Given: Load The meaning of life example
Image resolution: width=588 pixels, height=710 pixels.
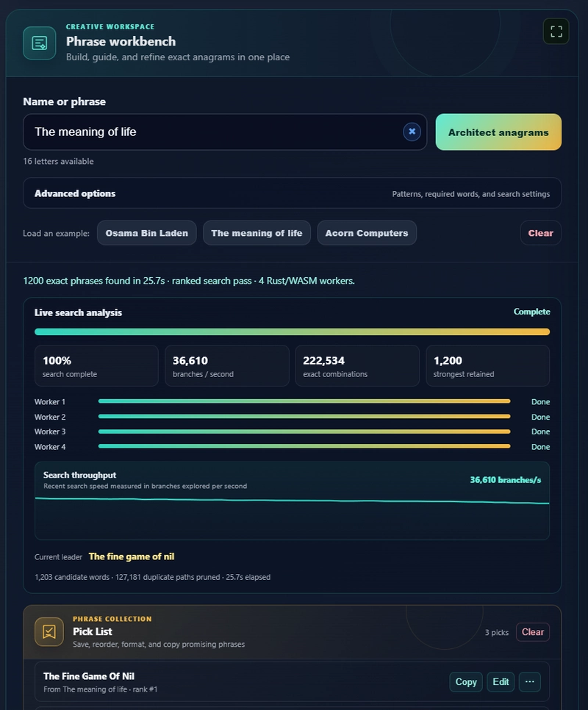Looking at the screenshot, I should (x=257, y=233).
